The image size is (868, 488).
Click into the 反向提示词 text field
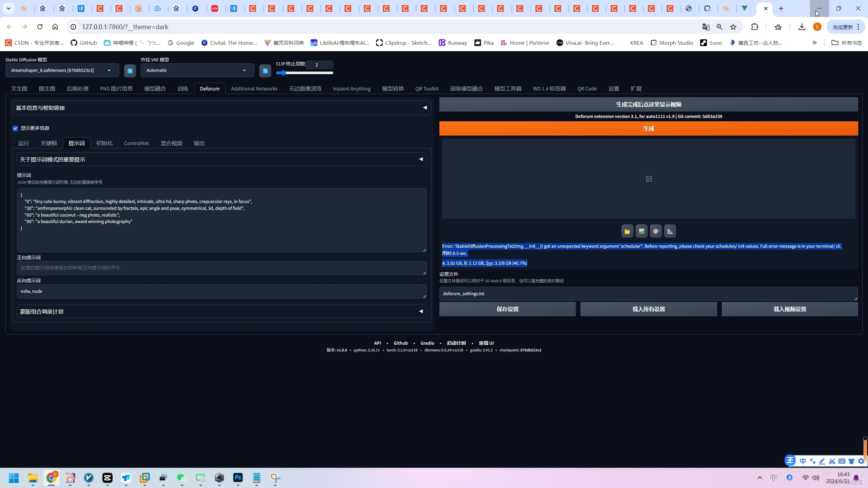tap(222, 291)
